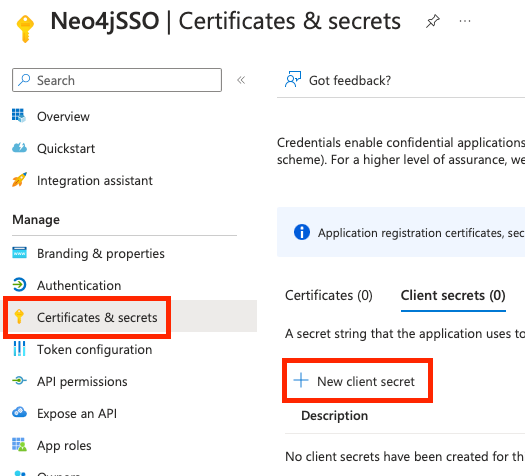Click the Token configuration bars icon
Screen dimensions: 525x476
pos(19,349)
